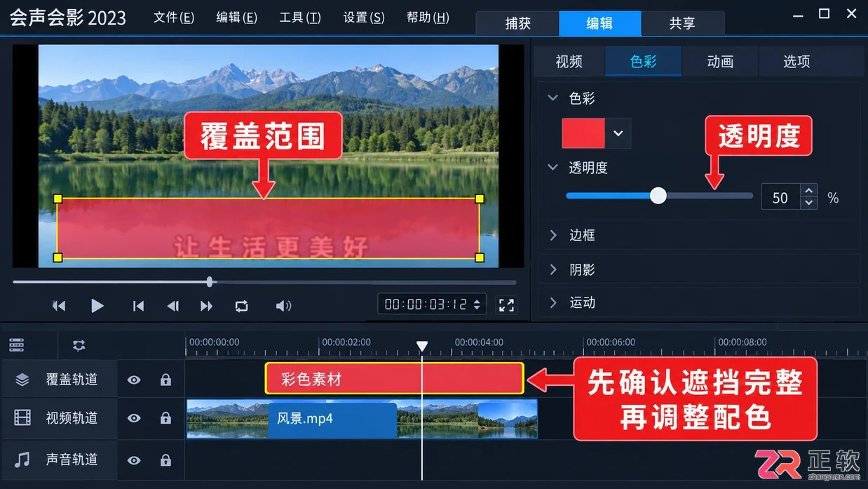868x489 pixels.
Task: Click the top-right handle of overlay box
Action: point(480,199)
